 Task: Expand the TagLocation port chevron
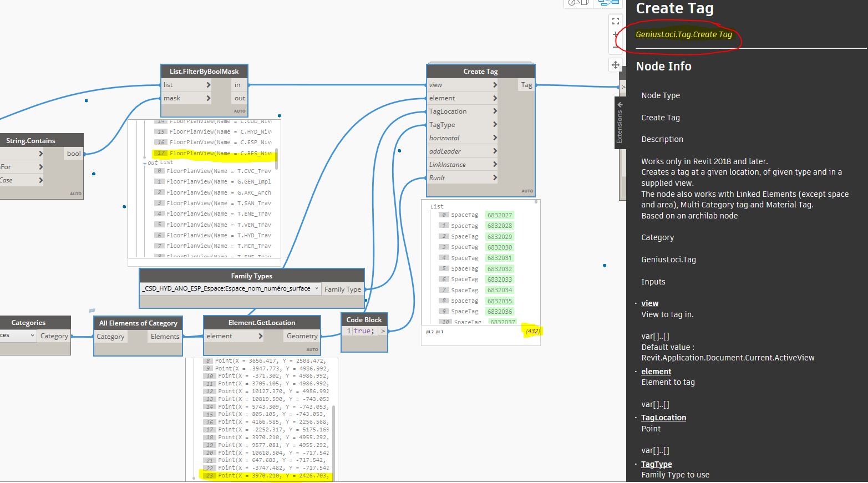click(495, 111)
